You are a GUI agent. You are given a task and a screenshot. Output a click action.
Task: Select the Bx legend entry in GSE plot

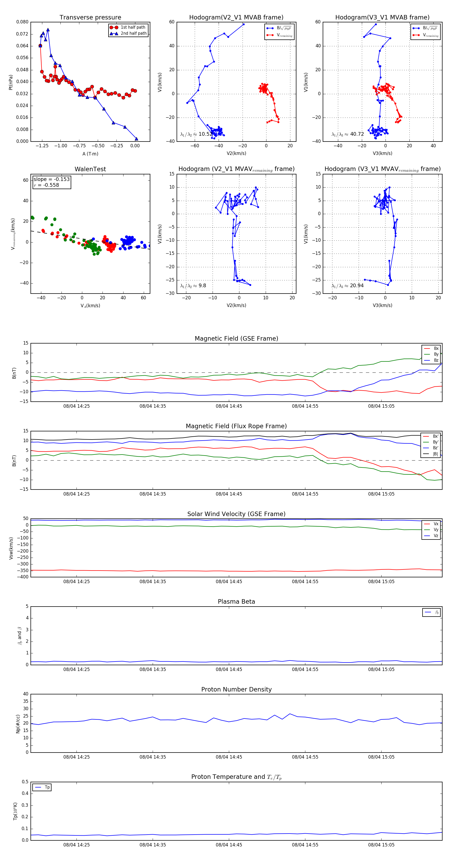pos(431,349)
